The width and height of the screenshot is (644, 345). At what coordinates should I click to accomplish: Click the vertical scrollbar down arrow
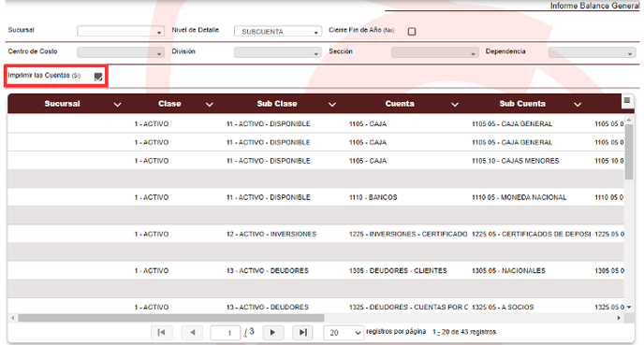(629, 308)
